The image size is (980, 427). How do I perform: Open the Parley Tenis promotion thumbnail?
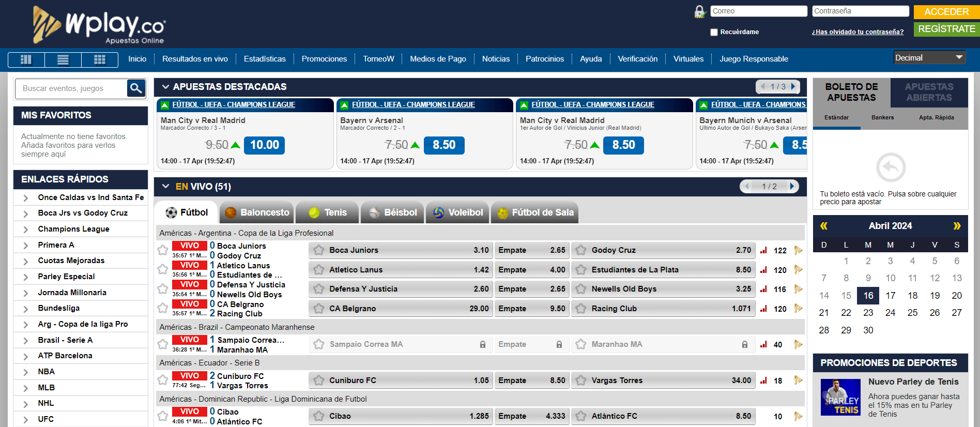click(840, 397)
